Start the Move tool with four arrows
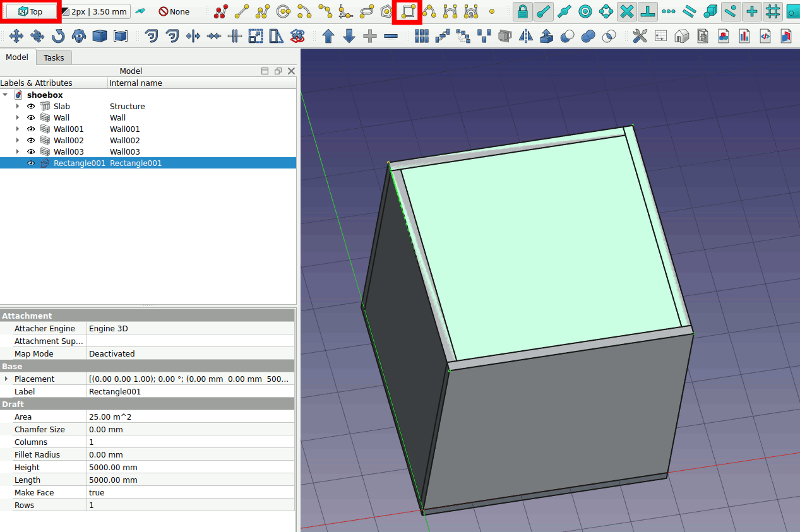Image resolution: width=800 pixels, height=532 pixels. [16, 36]
